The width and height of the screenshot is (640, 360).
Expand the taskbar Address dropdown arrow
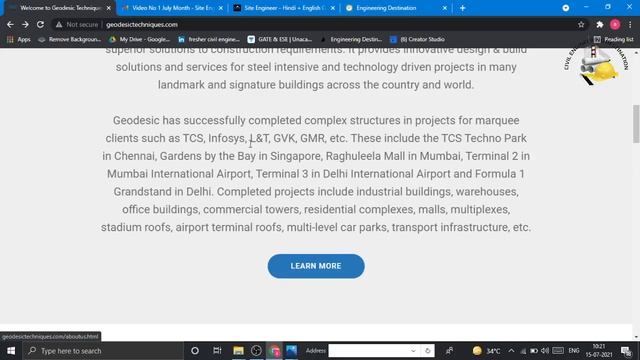pyautogui.click(x=413, y=351)
